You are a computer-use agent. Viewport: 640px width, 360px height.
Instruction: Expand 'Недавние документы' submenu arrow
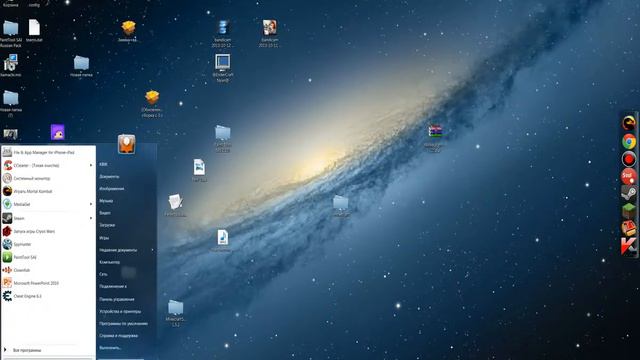[x=153, y=250]
